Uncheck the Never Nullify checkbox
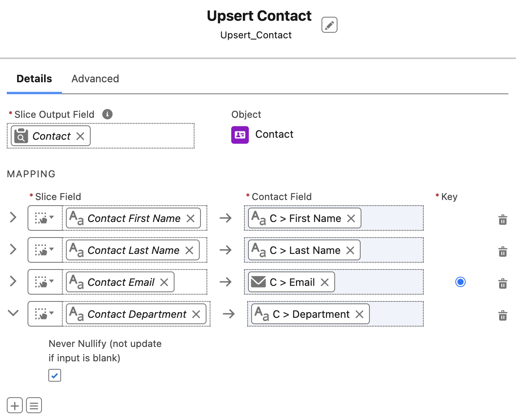 coord(55,375)
